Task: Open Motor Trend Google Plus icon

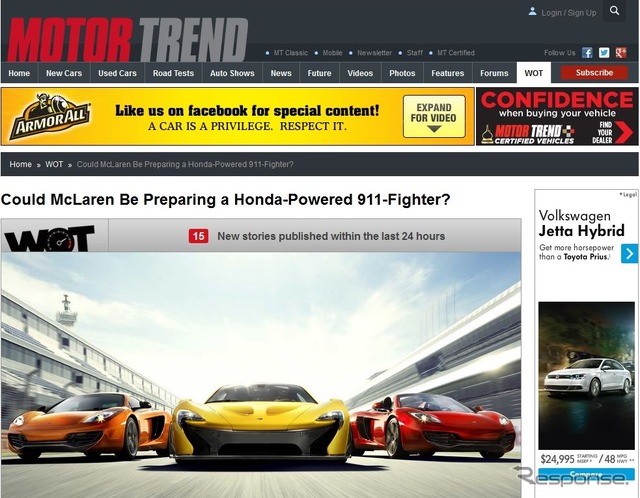Action: point(621,53)
